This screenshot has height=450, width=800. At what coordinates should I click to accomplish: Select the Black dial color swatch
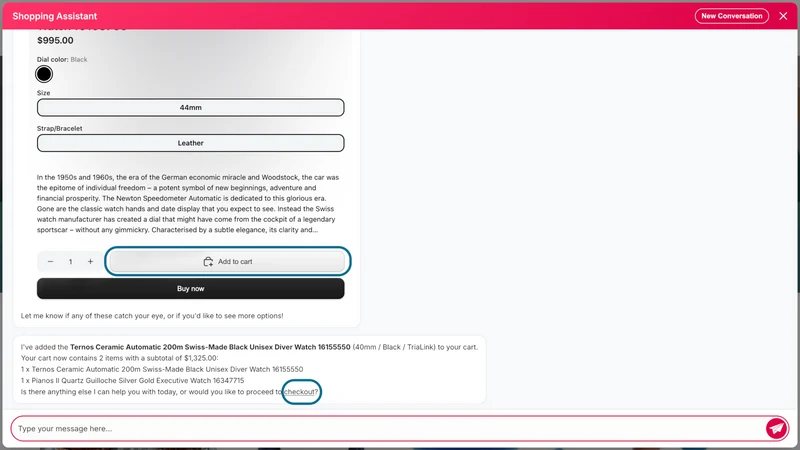[44, 74]
